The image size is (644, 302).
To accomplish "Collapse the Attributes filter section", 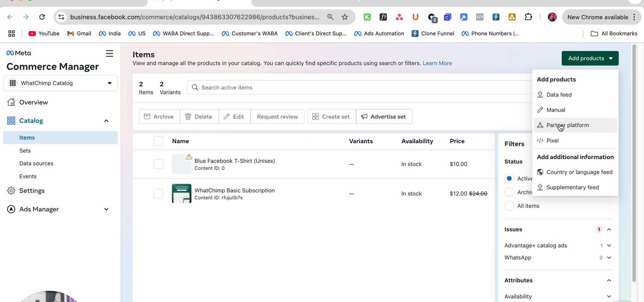I will click(609, 280).
